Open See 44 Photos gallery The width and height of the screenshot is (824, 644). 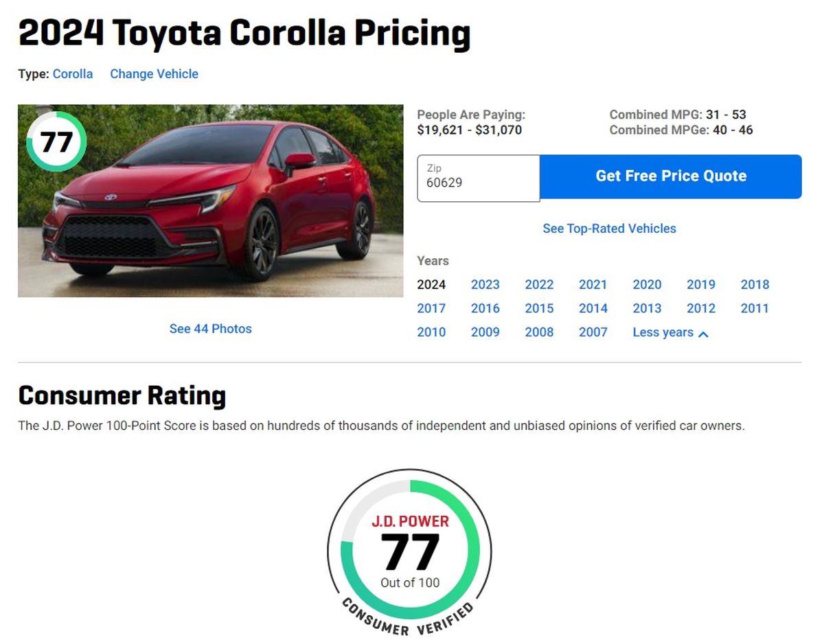point(210,329)
